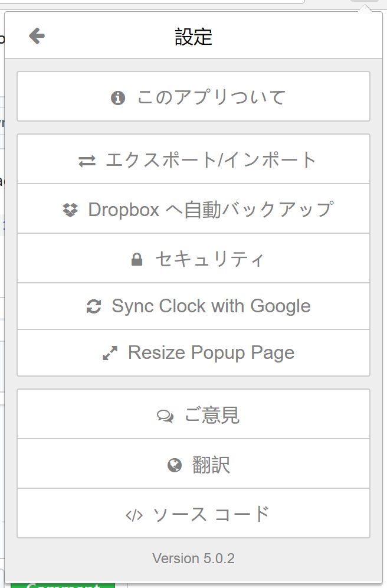Click the Version 5.0.2 text

[193, 558]
